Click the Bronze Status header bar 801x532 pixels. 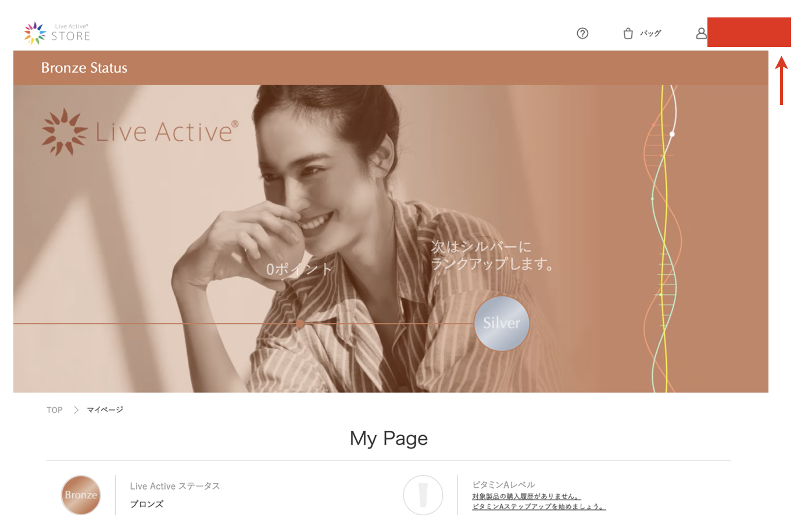pos(391,68)
